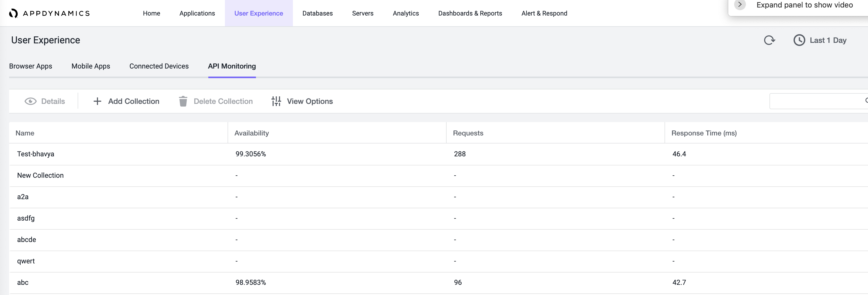Select the Test-bhavya collection row

[438, 154]
